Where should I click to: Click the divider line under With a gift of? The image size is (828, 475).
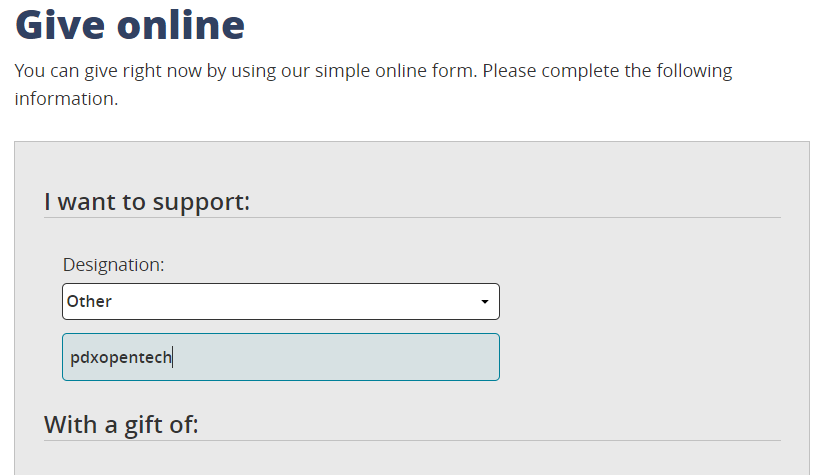[412, 440]
